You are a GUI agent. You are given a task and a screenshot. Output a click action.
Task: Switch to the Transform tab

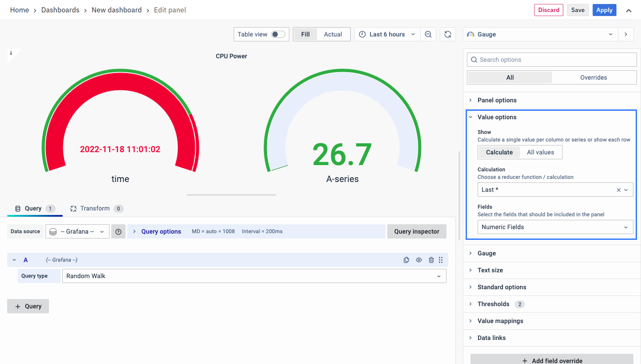coord(95,208)
